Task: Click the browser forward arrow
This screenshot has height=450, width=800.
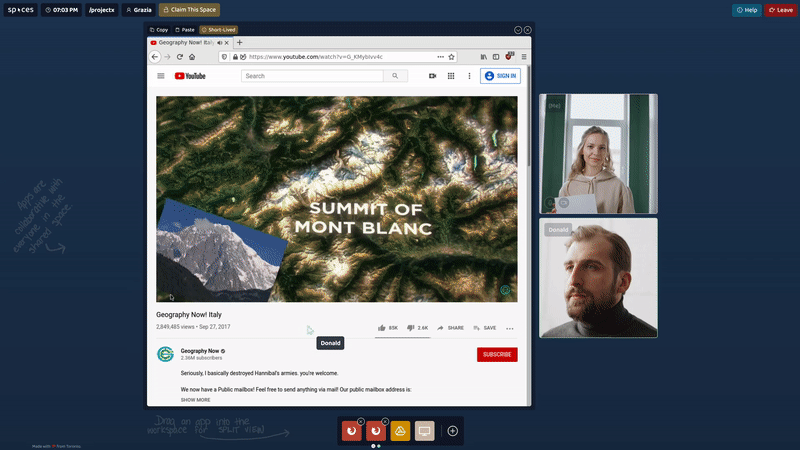Action: (167, 57)
